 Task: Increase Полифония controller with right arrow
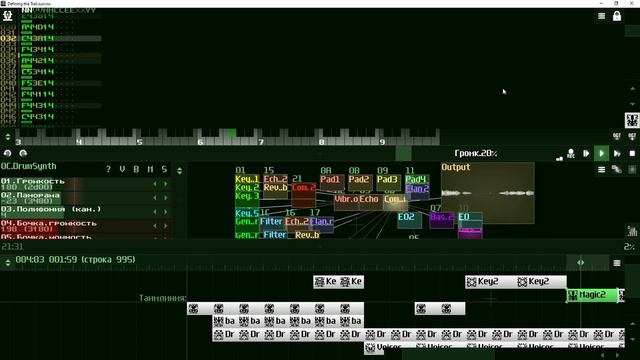[166, 212]
